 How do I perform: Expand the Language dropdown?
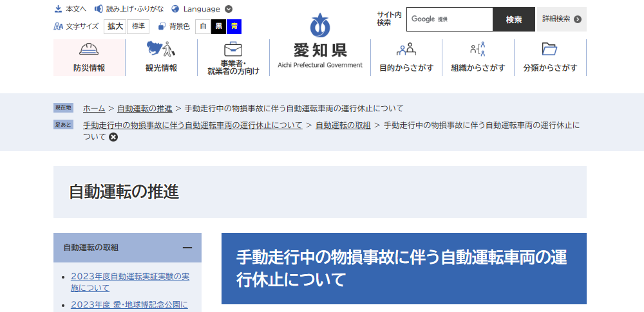click(x=228, y=9)
